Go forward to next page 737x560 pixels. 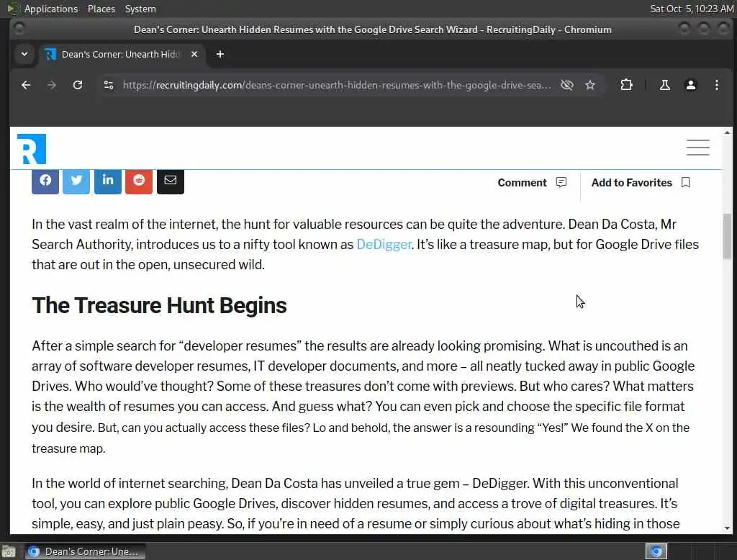click(52, 85)
